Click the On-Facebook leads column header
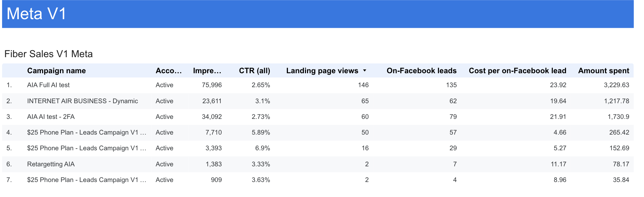The height and width of the screenshot is (197, 644). click(422, 71)
